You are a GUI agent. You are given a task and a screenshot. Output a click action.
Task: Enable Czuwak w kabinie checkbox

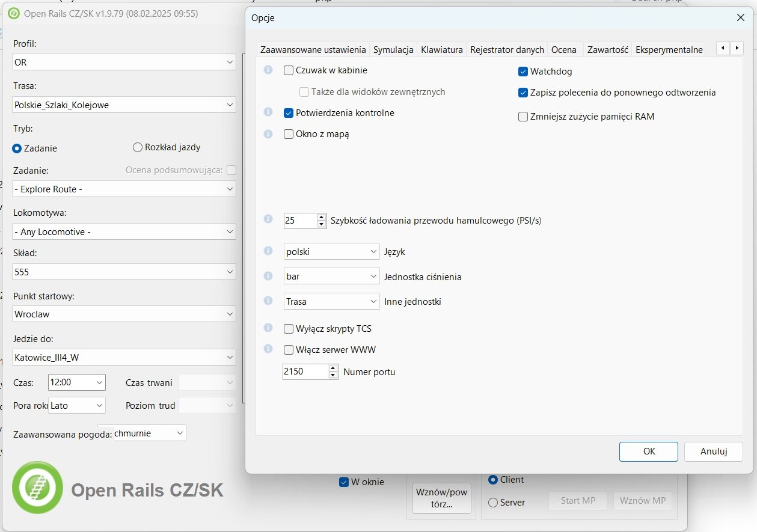pyautogui.click(x=289, y=70)
